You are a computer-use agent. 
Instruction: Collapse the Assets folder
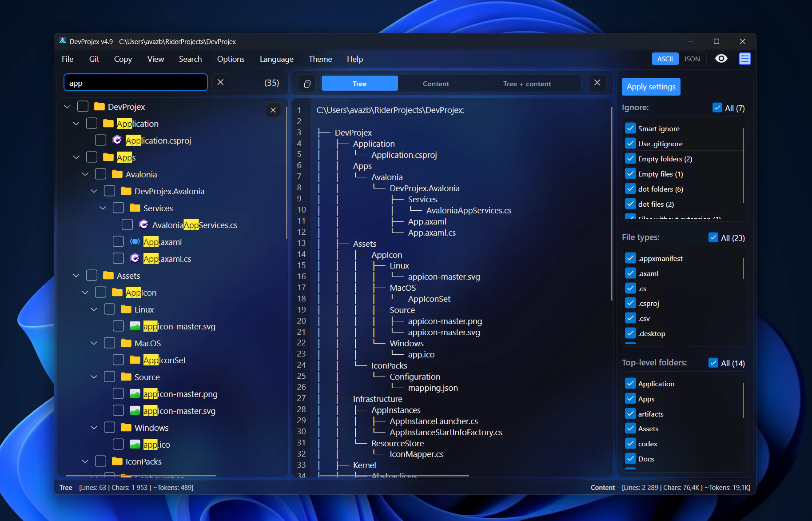coord(76,275)
